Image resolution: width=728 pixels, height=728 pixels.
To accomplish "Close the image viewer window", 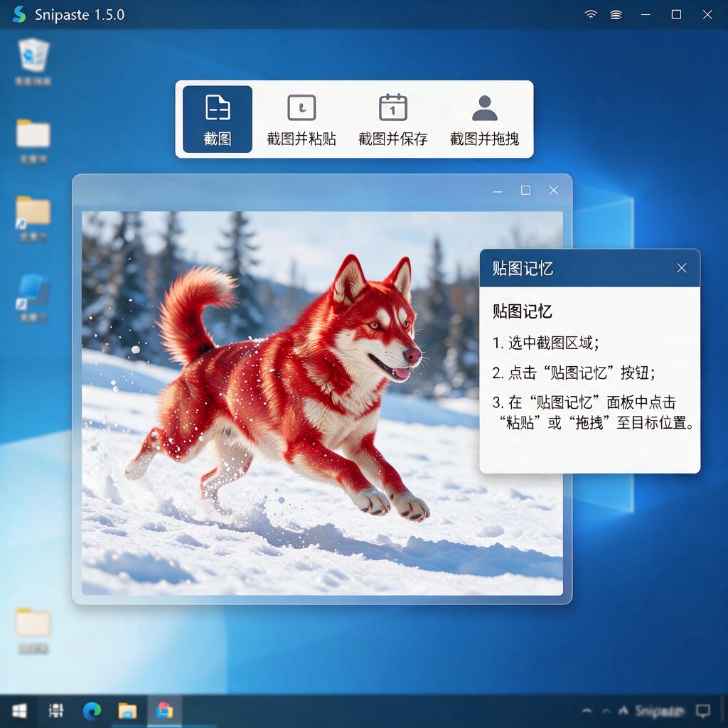I will click(553, 191).
